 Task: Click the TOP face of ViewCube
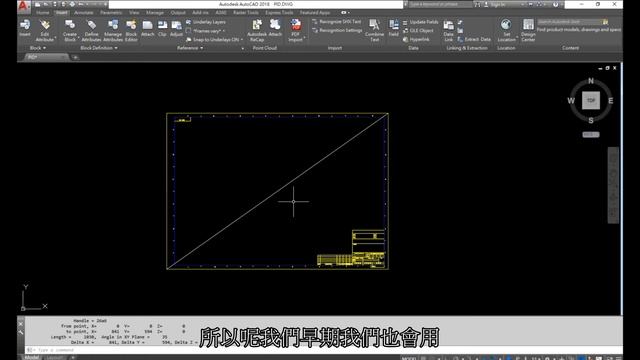coord(591,100)
